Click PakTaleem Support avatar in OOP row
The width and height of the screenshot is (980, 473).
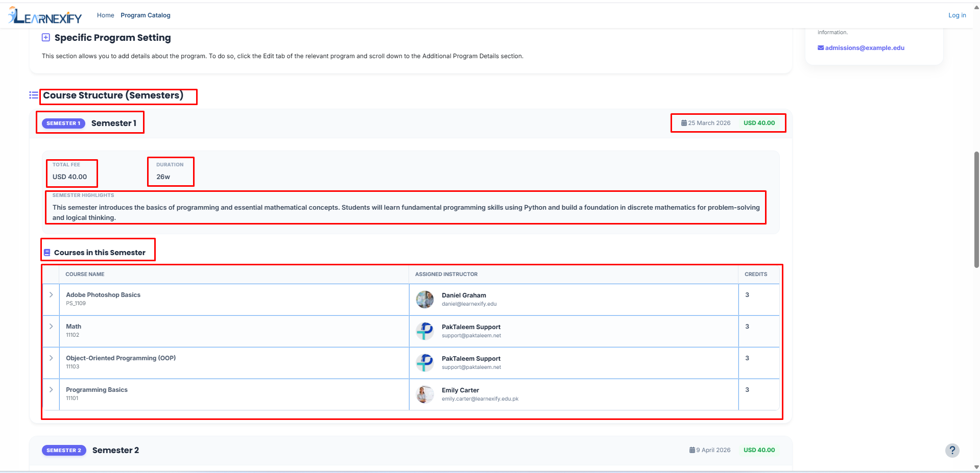(x=425, y=363)
